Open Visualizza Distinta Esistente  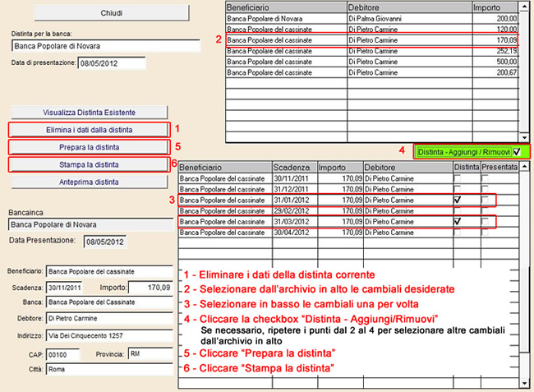click(90, 113)
